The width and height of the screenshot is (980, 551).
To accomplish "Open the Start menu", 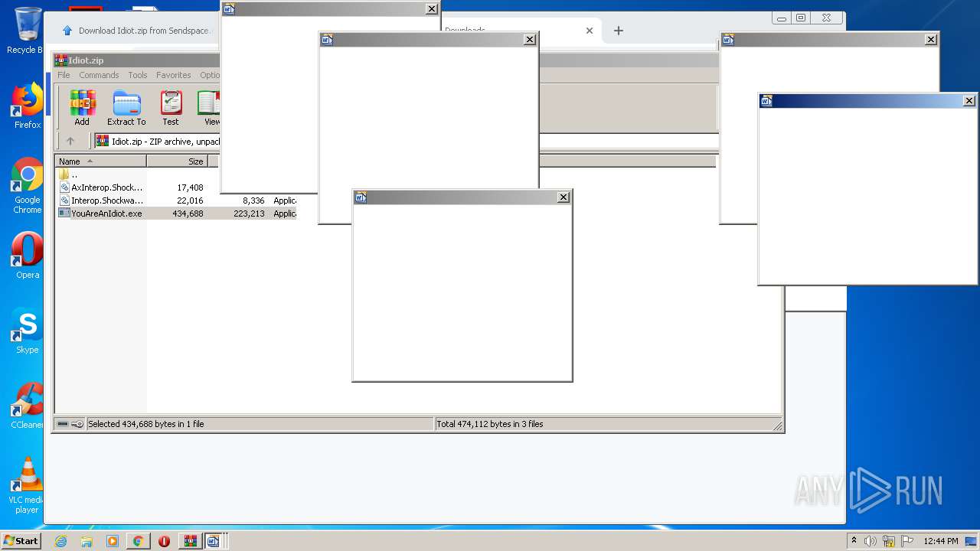I will point(21,540).
